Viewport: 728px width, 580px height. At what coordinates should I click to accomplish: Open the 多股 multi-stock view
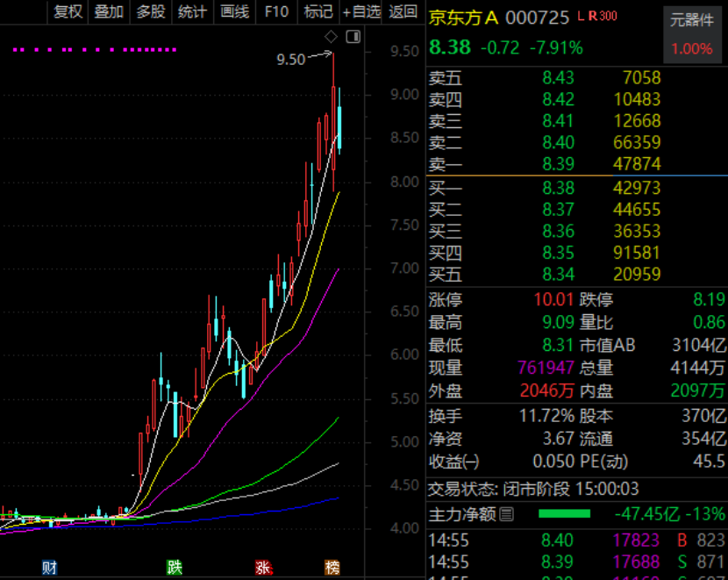pyautogui.click(x=151, y=11)
